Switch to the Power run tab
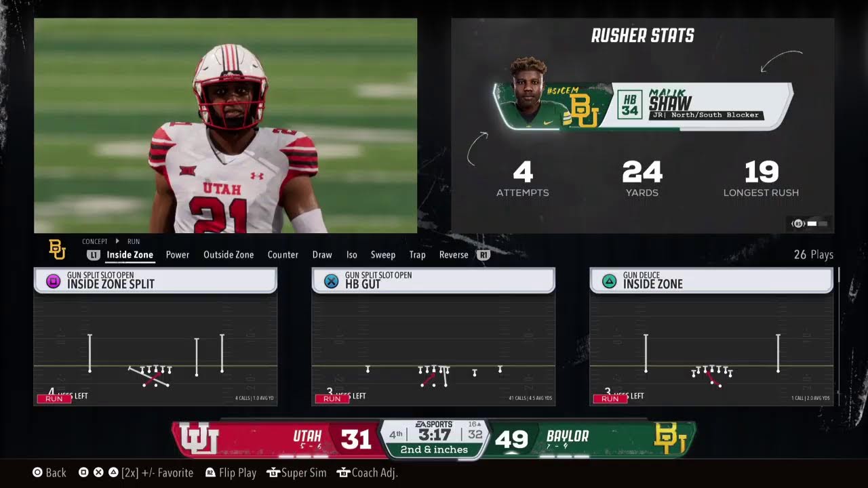This screenshot has width=868, height=488. [x=178, y=255]
